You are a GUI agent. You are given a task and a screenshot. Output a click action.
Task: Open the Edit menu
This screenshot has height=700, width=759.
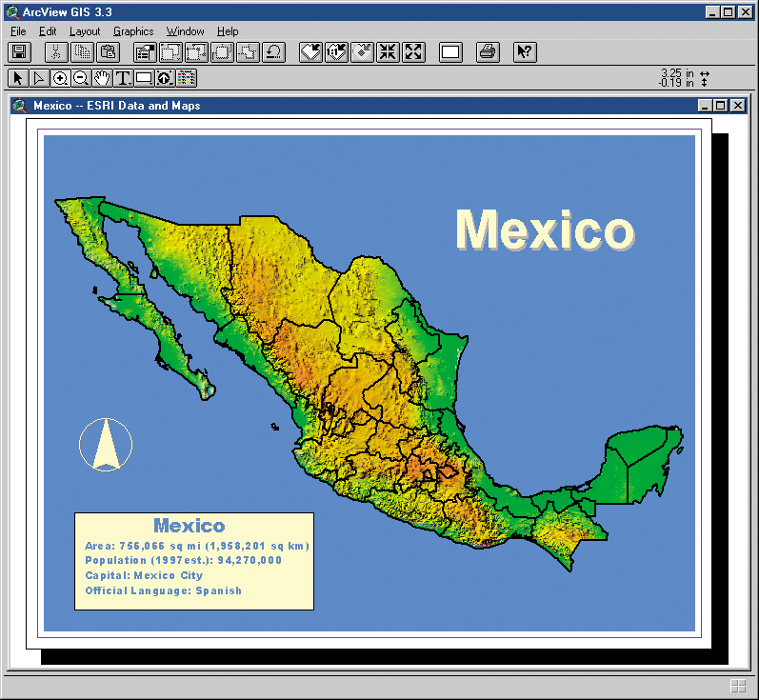(x=48, y=31)
